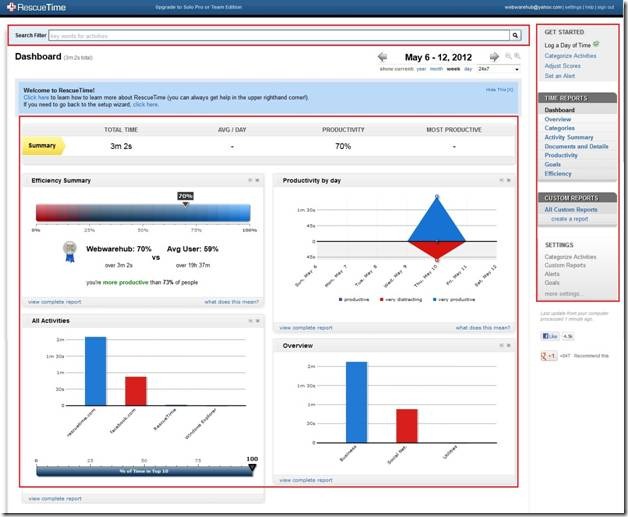The image size is (628, 517).
Task: Click Adjust Scores link
Action: coord(562,66)
